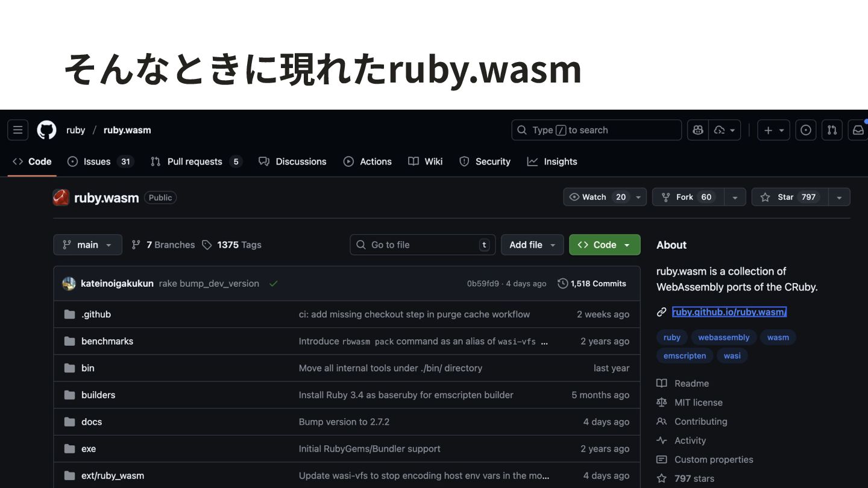The width and height of the screenshot is (868, 488).
Task: Open the Contributing link in About
Action: (x=700, y=422)
